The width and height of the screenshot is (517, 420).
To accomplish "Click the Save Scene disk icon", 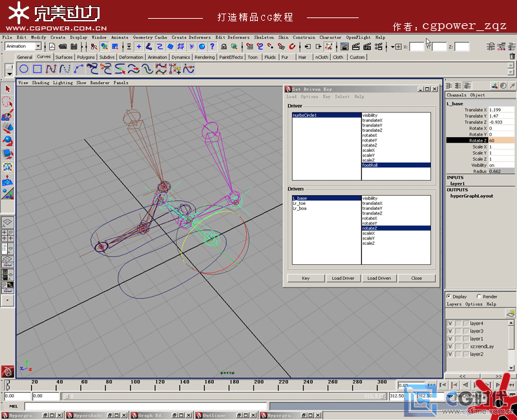I will [74, 47].
